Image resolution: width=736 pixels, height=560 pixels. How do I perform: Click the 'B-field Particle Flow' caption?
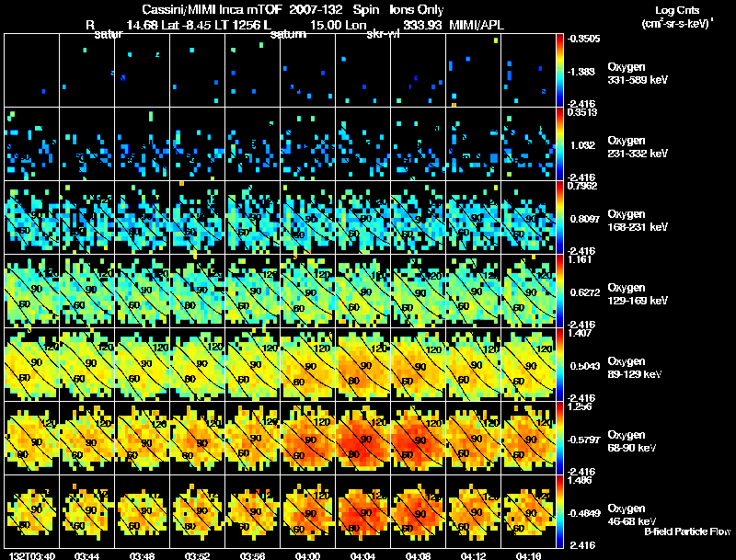click(x=687, y=531)
